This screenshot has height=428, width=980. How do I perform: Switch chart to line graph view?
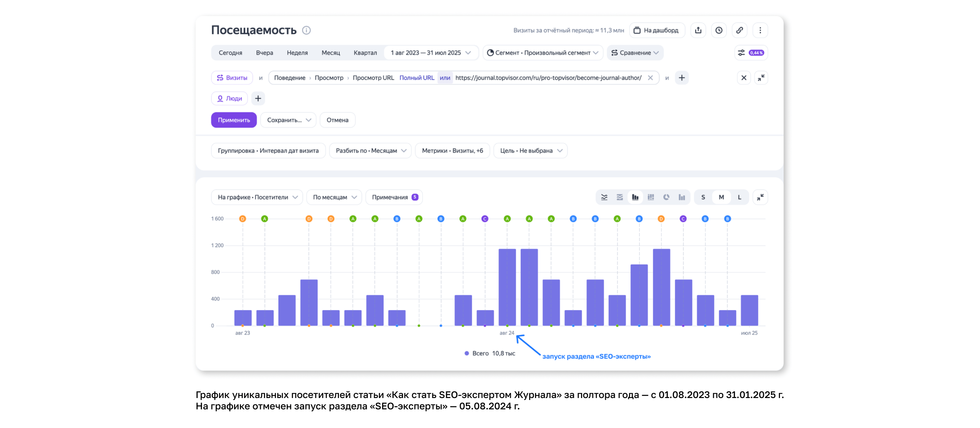[604, 197]
